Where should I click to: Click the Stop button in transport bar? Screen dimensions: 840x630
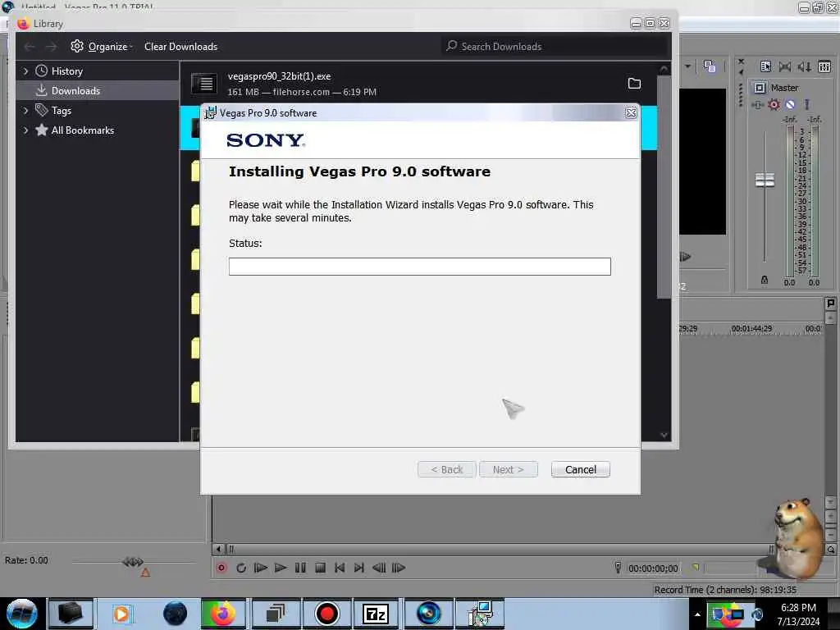(320, 568)
